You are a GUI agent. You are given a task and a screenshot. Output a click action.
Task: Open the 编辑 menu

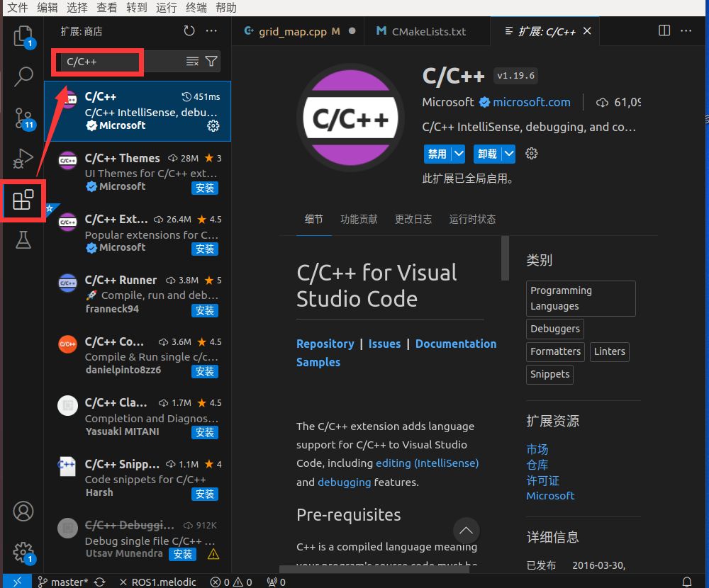(x=47, y=8)
